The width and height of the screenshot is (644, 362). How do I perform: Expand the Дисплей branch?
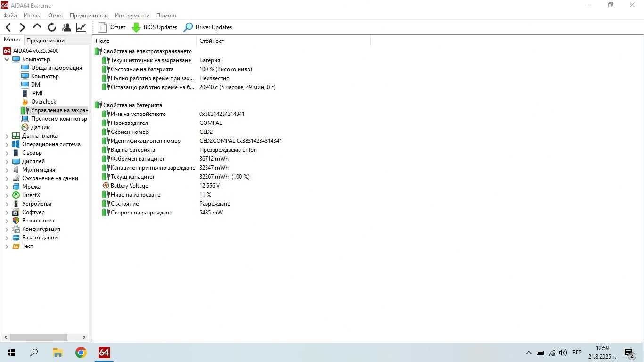tap(7, 161)
